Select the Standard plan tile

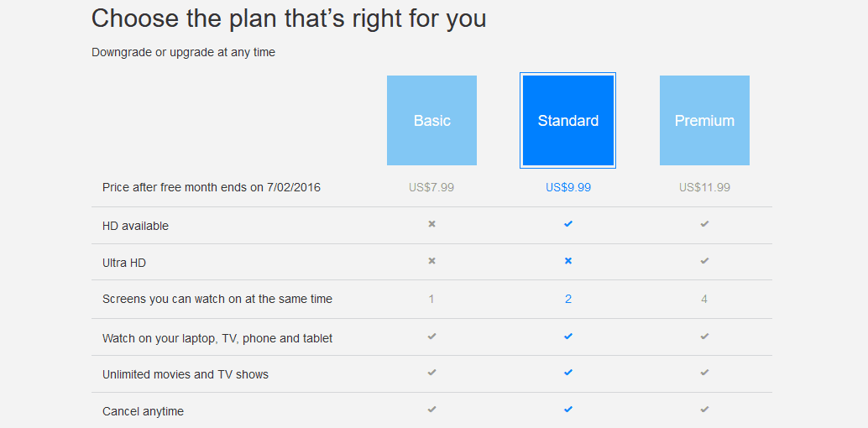[568, 120]
